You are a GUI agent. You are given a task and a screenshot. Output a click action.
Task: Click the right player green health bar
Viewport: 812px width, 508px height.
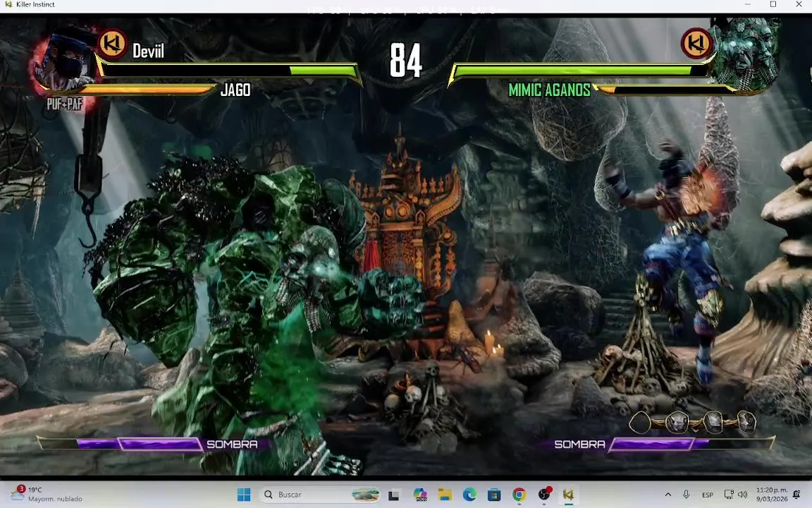(x=580, y=71)
